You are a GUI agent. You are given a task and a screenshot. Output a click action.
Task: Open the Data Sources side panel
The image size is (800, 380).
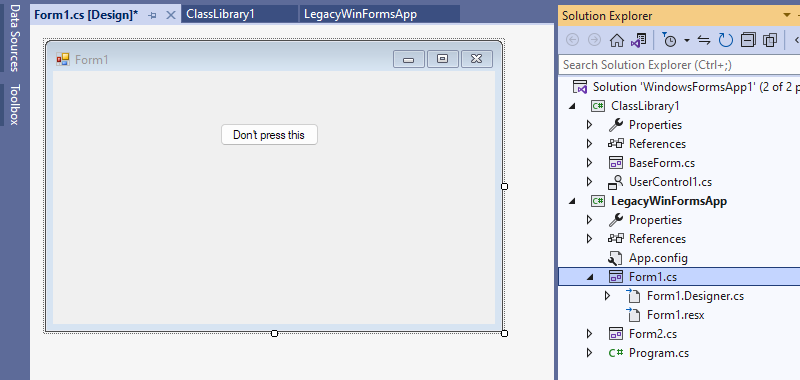point(15,38)
